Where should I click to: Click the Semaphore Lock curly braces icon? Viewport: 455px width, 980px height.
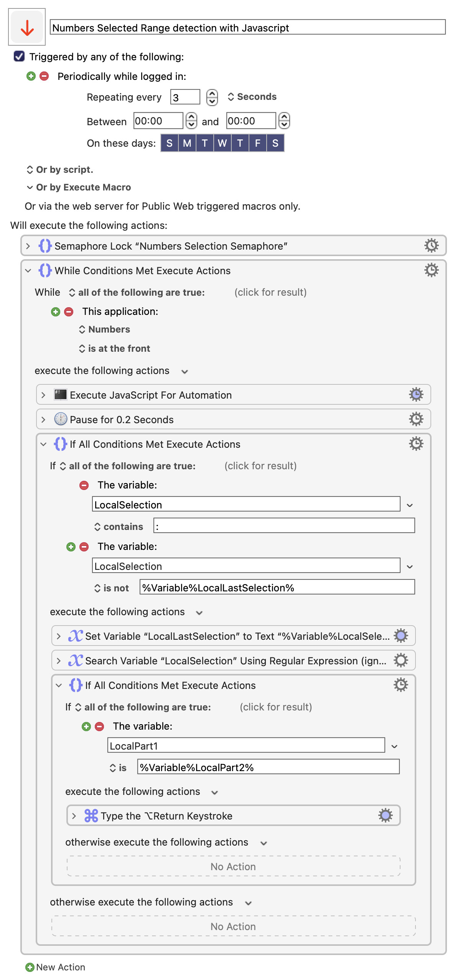[x=45, y=245]
